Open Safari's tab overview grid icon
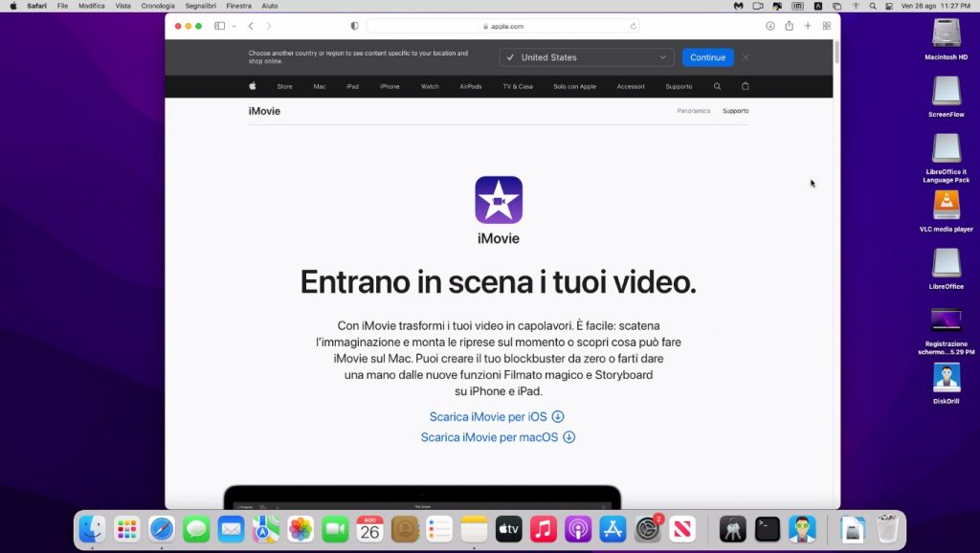Viewport: 980px width, 553px height. pyautogui.click(x=826, y=26)
